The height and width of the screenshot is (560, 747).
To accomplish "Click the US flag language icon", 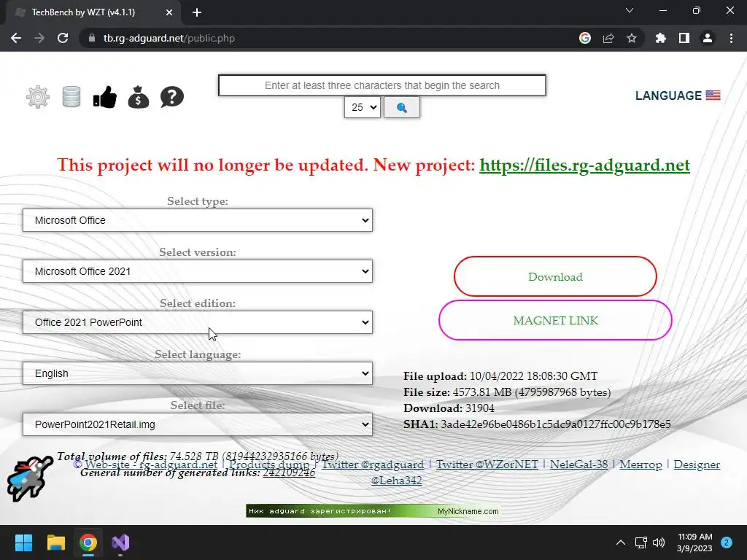I will 713,96.
